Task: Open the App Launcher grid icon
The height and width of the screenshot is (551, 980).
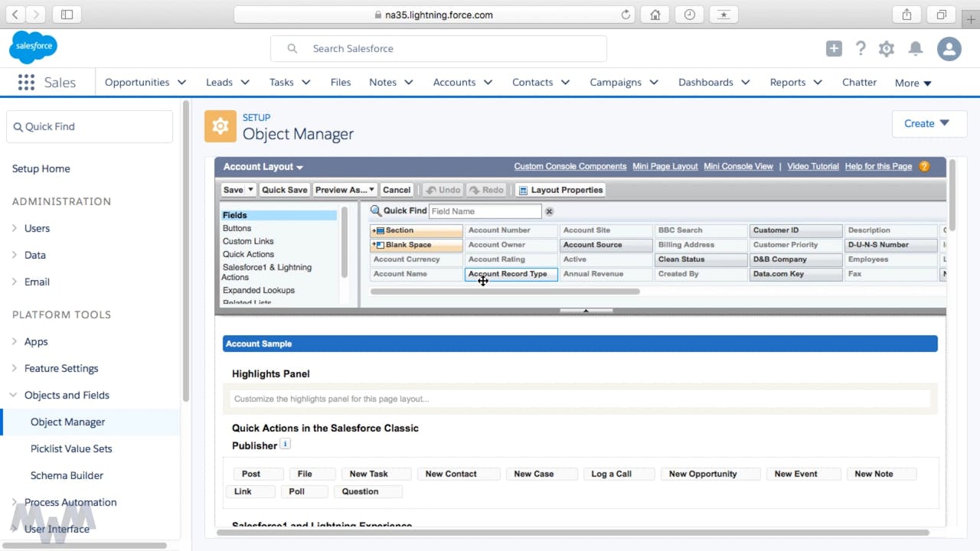Action: pyautogui.click(x=26, y=83)
